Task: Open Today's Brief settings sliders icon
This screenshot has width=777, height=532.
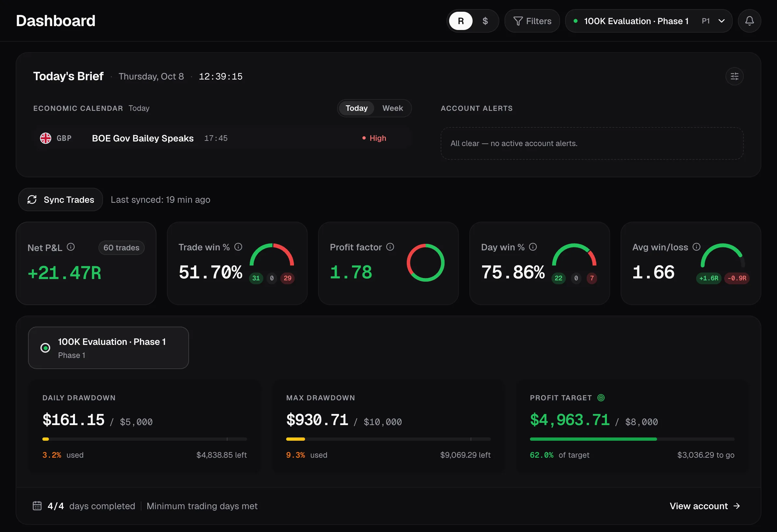Action: point(735,76)
